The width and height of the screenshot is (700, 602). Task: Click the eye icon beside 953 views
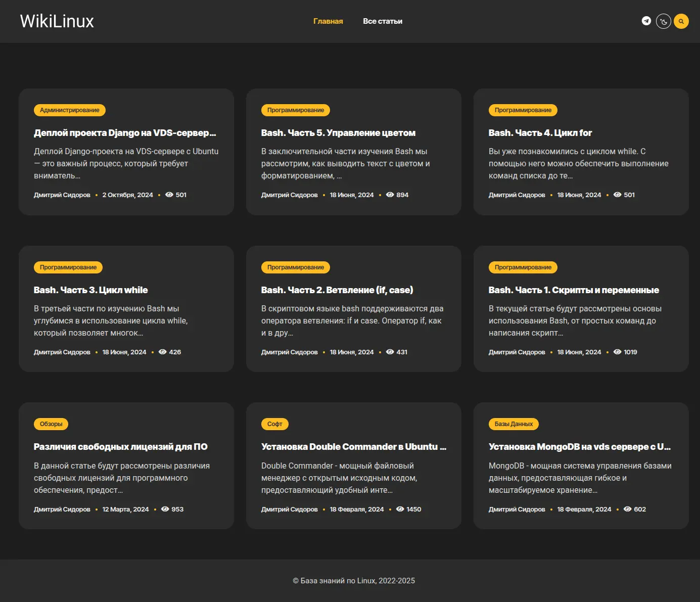[165, 509]
